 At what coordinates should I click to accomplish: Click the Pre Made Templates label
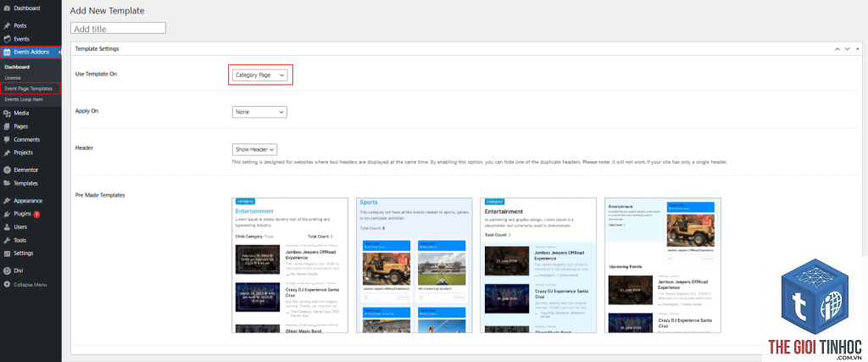coord(100,195)
